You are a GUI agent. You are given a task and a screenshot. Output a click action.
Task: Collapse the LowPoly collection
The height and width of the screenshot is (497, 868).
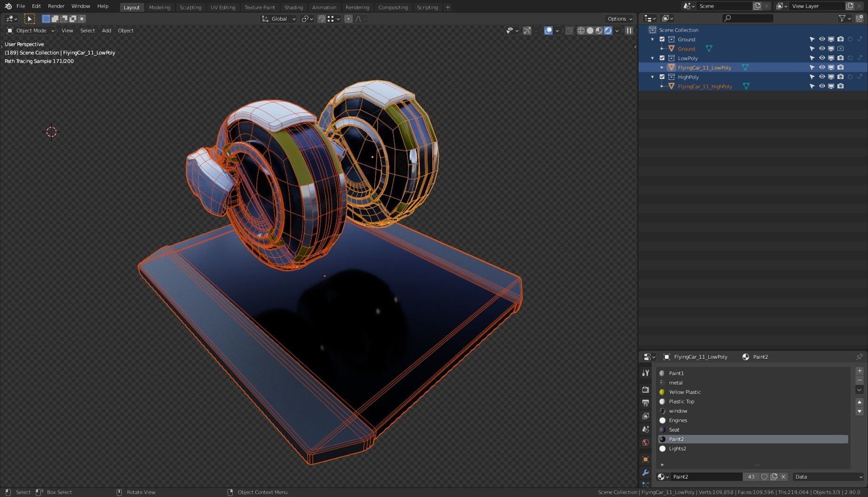653,58
